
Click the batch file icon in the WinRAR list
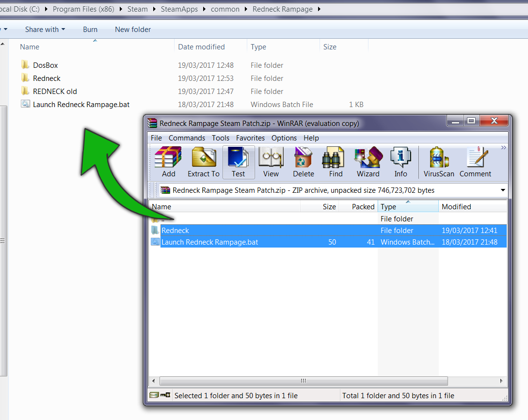point(155,242)
